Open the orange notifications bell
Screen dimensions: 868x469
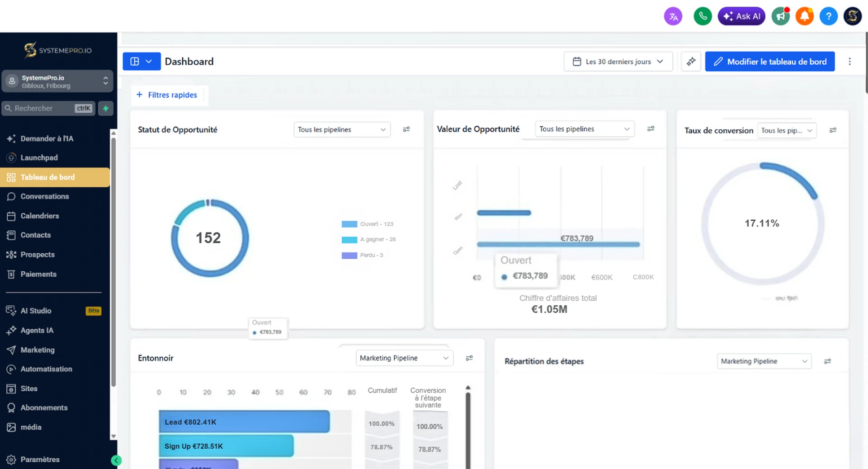(805, 16)
